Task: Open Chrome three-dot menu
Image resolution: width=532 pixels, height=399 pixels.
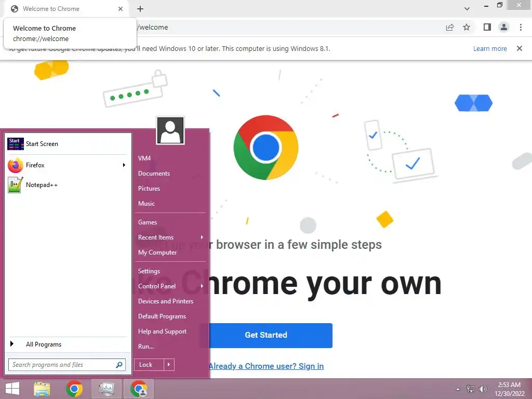Action: (x=521, y=27)
